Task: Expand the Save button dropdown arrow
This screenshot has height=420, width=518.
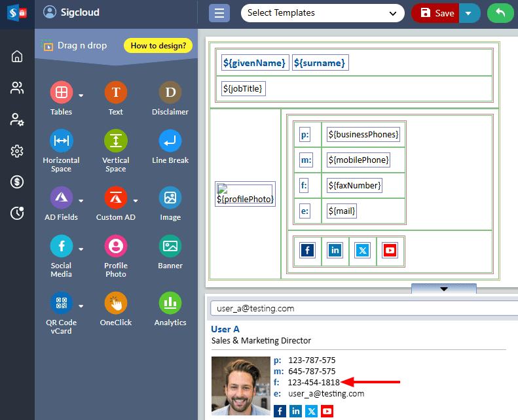Action: [x=468, y=13]
